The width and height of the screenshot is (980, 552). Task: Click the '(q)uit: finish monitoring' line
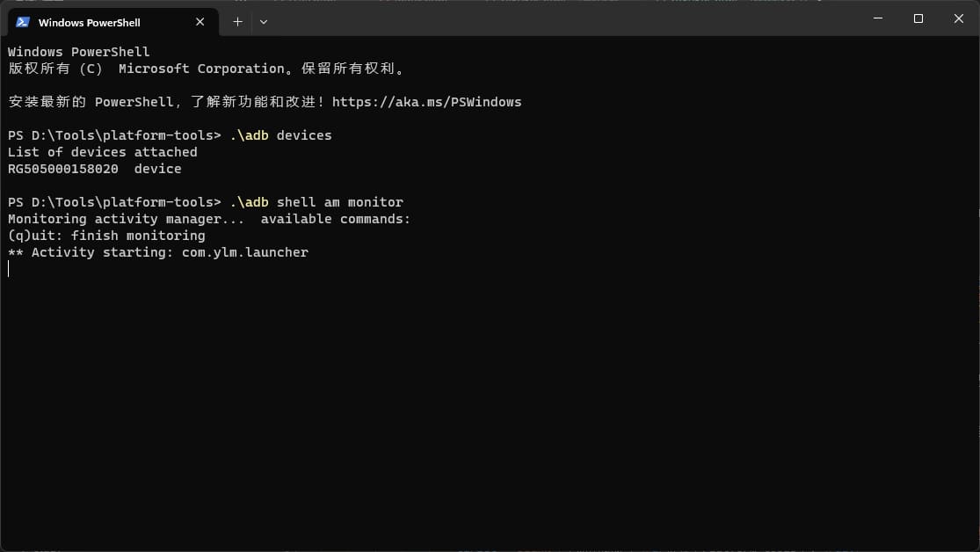[106, 236]
